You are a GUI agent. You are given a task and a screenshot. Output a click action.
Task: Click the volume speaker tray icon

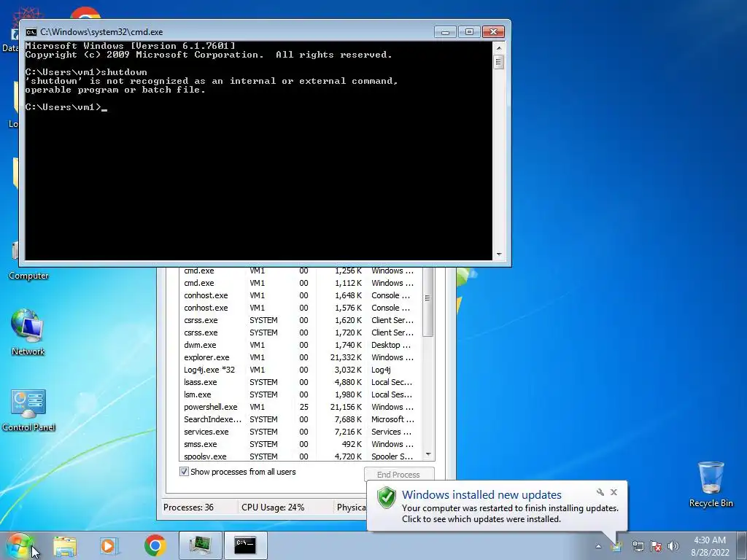[673, 546]
